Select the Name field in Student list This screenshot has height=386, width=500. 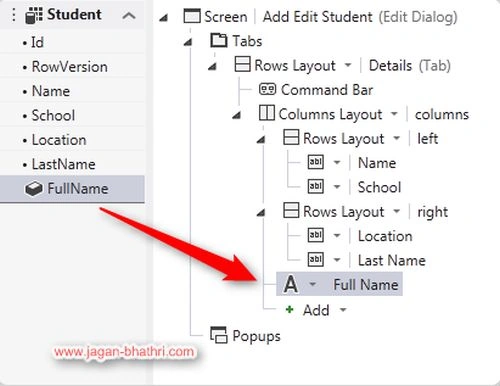[x=72, y=91]
